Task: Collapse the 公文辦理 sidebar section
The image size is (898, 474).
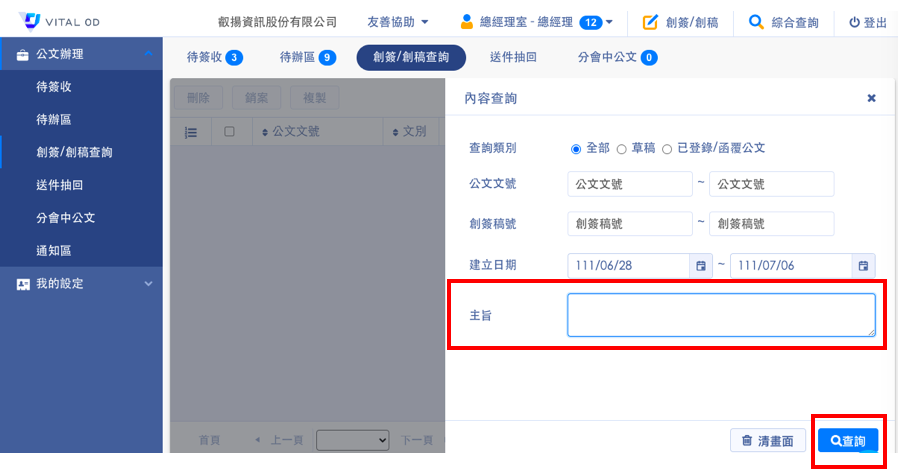Action: pos(148,53)
